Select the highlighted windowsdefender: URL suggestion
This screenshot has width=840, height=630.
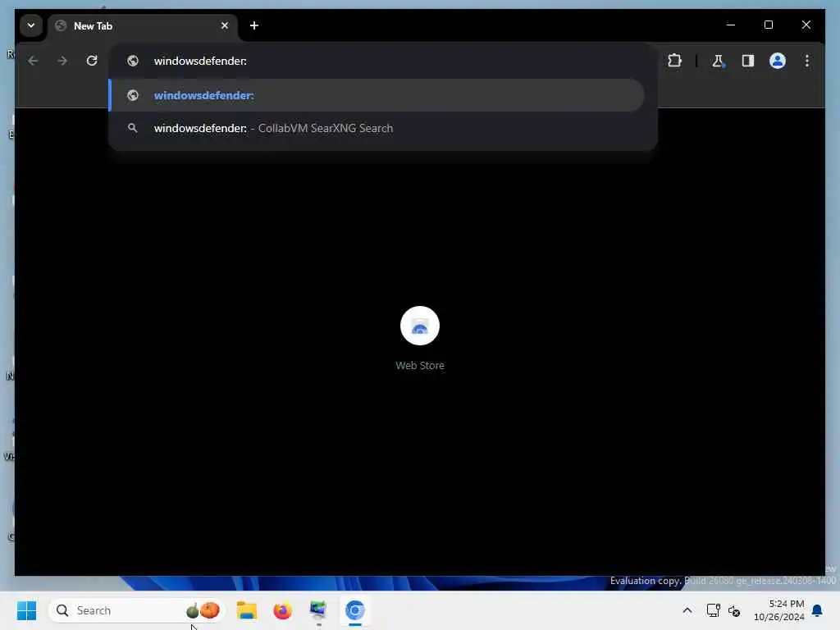coord(377,95)
